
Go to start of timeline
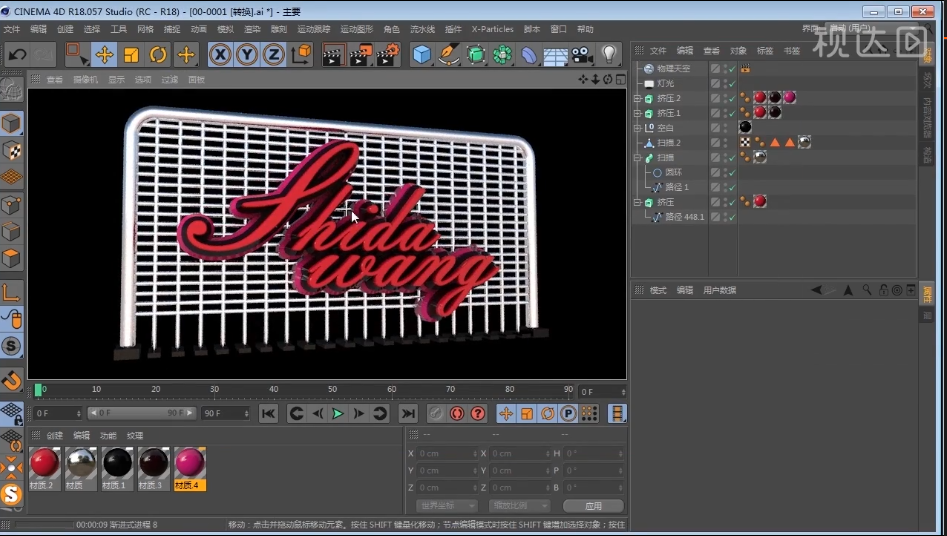click(x=268, y=414)
